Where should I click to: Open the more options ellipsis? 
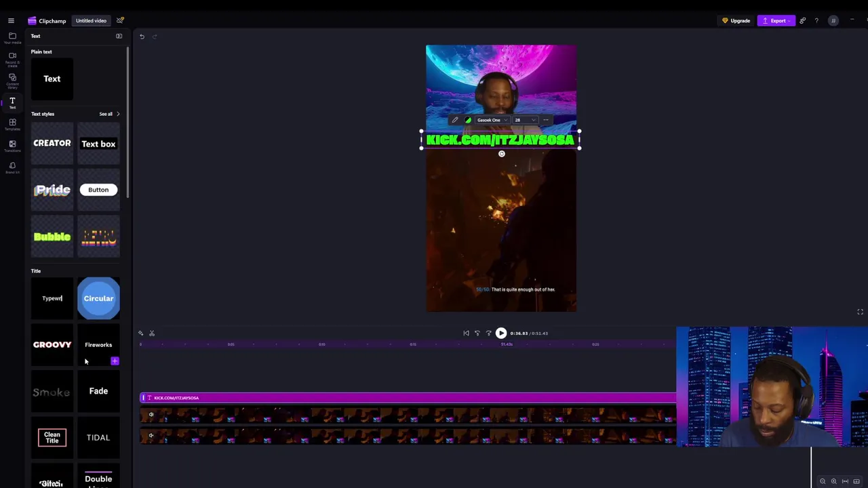pos(546,120)
